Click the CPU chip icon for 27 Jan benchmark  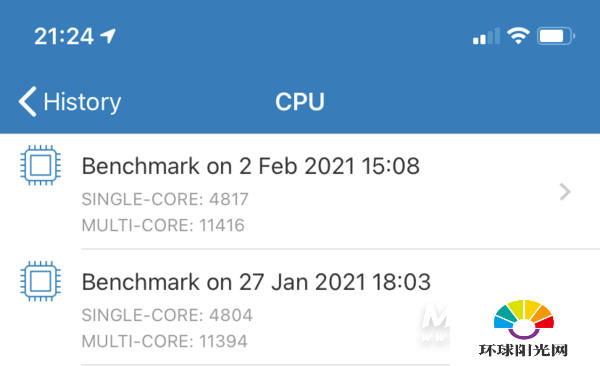point(40,281)
